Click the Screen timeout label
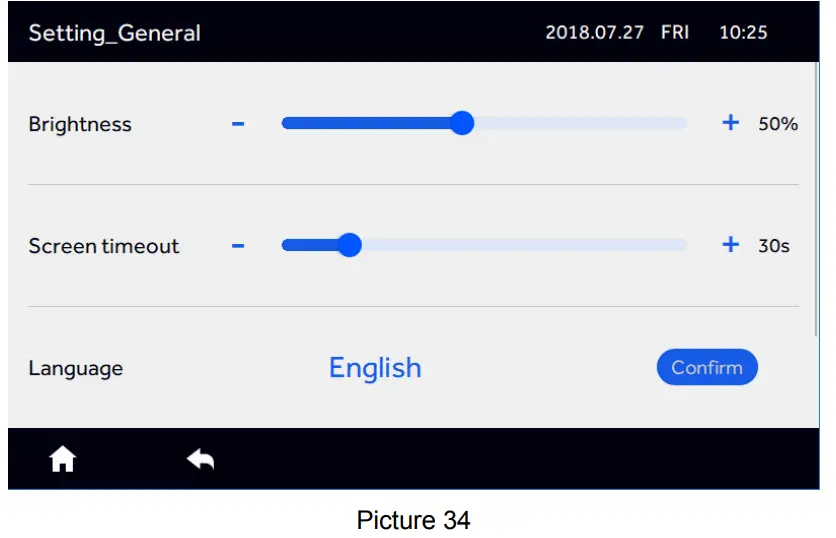This screenshot has width=836, height=538. point(104,246)
